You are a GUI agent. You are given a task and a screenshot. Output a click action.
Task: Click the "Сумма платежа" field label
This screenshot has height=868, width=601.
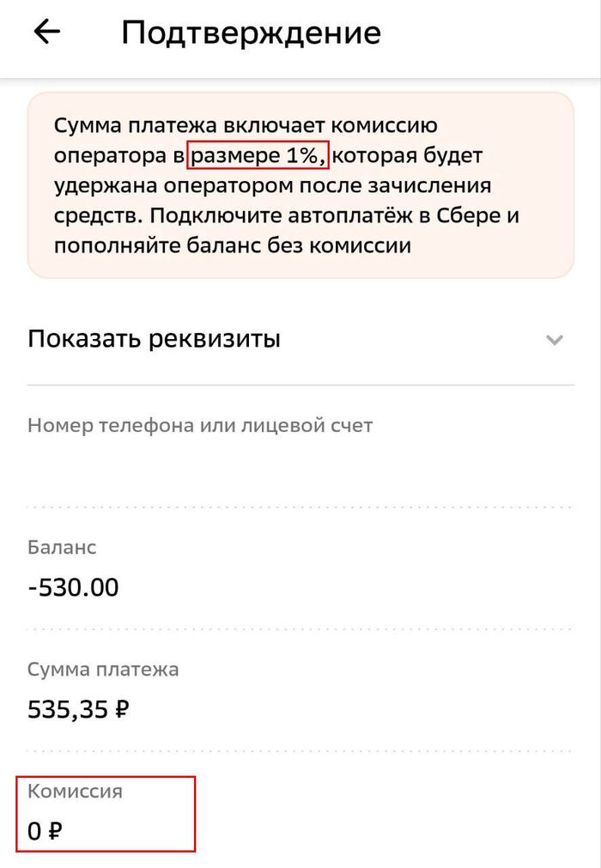pyautogui.click(x=103, y=669)
